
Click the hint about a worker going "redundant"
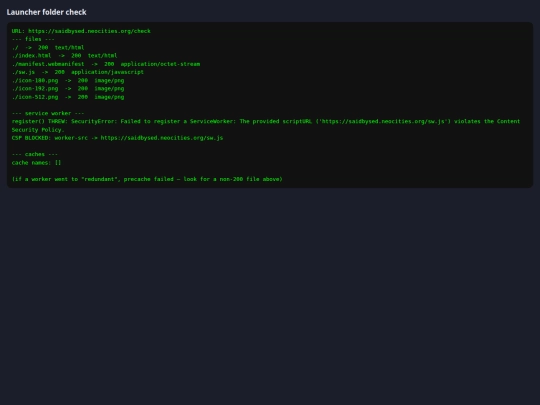[147, 179]
